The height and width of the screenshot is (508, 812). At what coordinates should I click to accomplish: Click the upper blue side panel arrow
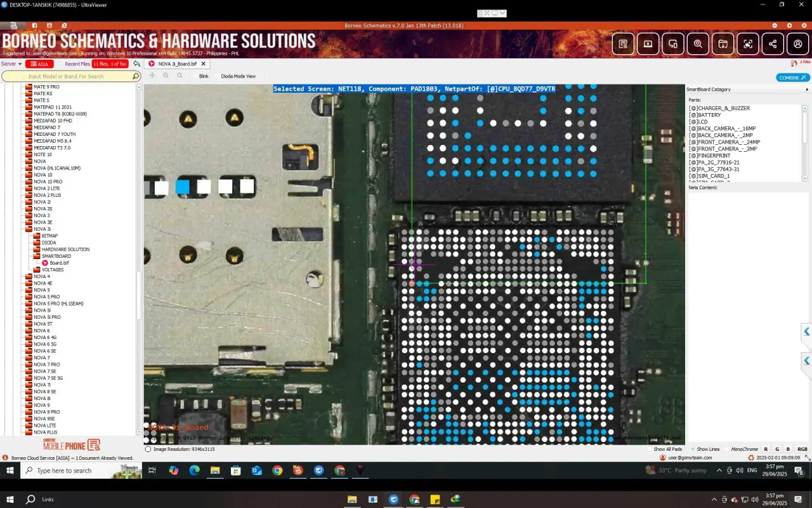[806, 331]
